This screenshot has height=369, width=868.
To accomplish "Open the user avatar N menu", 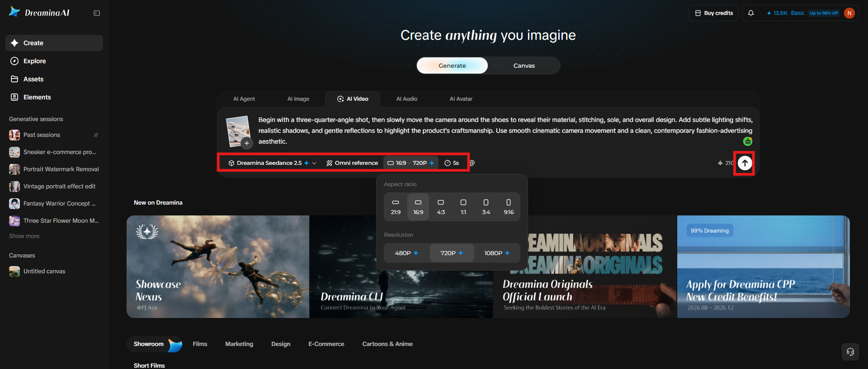I will pyautogui.click(x=849, y=13).
